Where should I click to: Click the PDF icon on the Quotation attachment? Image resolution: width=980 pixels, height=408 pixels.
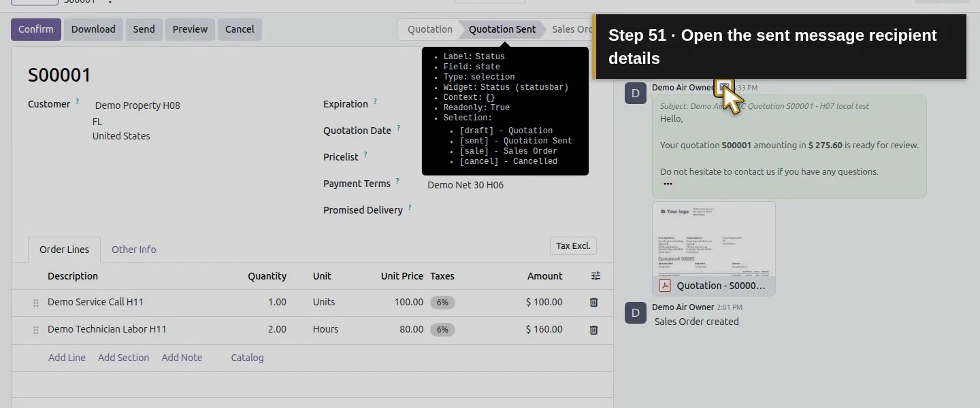pyautogui.click(x=664, y=286)
